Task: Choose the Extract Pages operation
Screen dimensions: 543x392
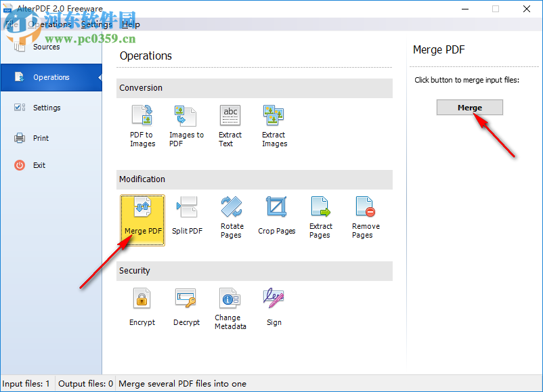Action: coord(321,217)
